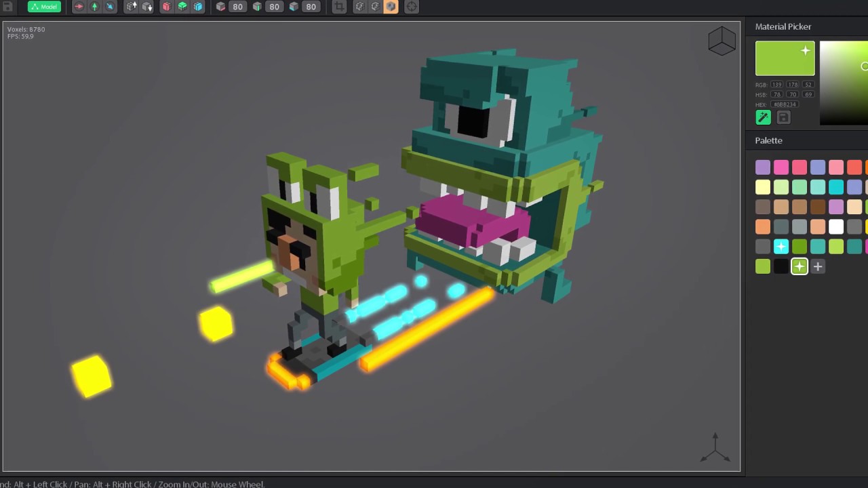The width and height of the screenshot is (868, 488).
Task: Click the blue cube flip icon
Action: 198,7
